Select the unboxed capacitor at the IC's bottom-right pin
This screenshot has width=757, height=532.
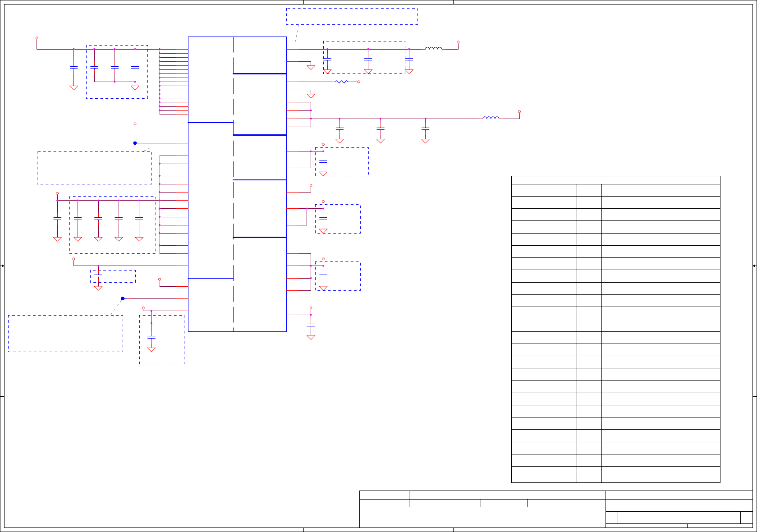(x=311, y=325)
